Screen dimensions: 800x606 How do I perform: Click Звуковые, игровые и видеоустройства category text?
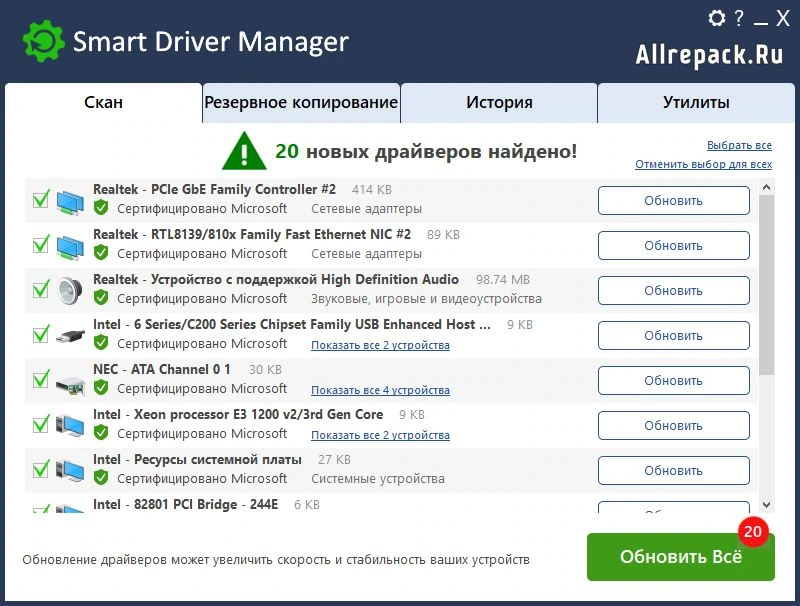click(426, 298)
